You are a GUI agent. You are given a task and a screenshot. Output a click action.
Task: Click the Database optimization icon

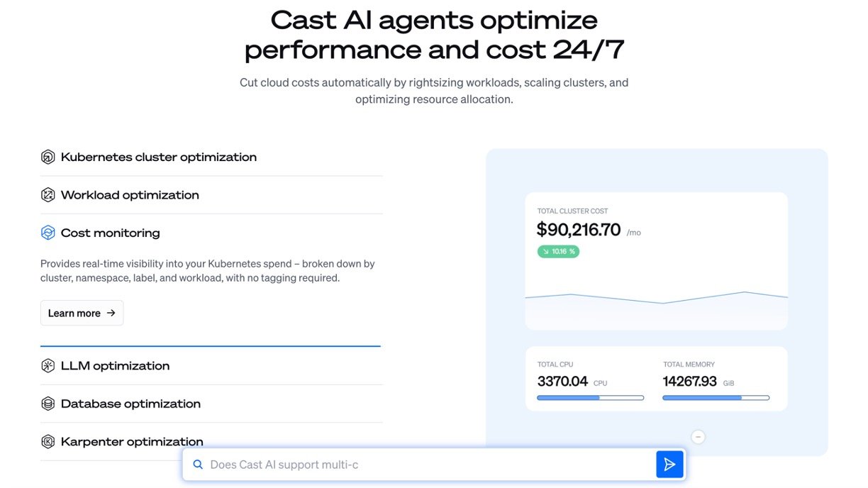pyautogui.click(x=48, y=404)
